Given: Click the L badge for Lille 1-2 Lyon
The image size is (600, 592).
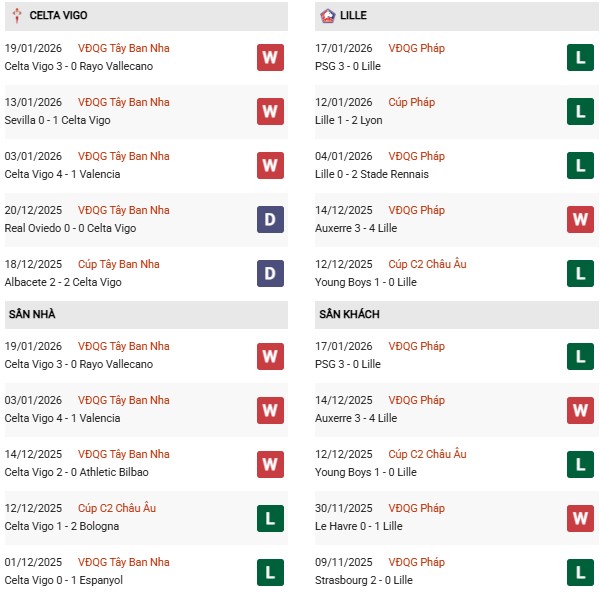Looking at the screenshot, I should [580, 111].
